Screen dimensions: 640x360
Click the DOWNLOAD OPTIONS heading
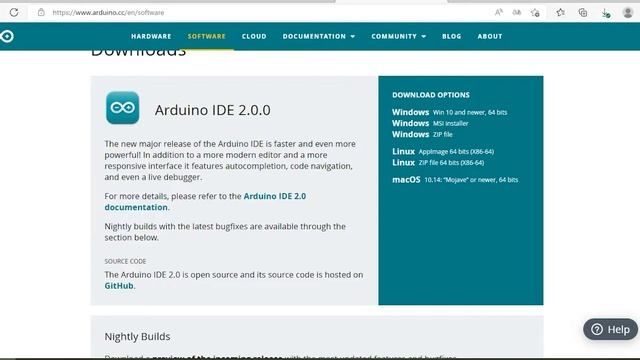point(431,95)
